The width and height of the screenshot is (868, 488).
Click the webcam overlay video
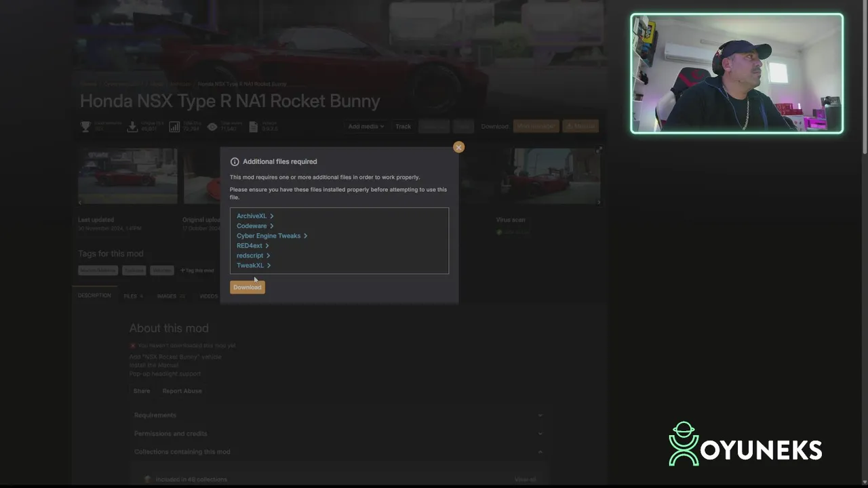[737, 73]
